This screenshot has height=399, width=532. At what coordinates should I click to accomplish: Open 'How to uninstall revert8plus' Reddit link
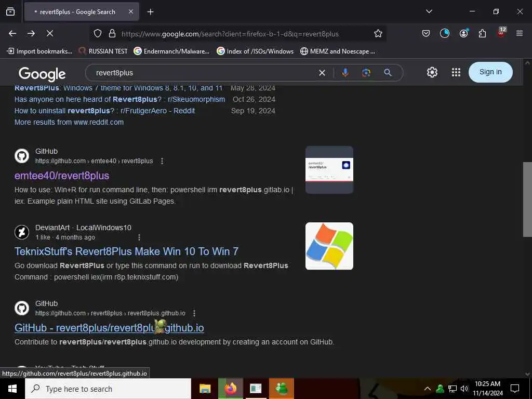tap(104, 111)
